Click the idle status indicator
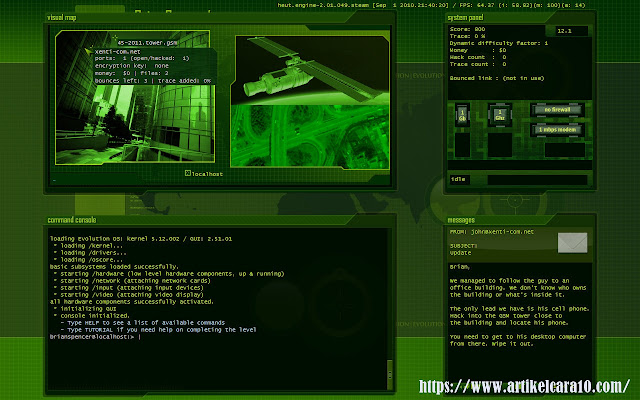This screenshot has width=640, height=400. click(x=459, y=179)
